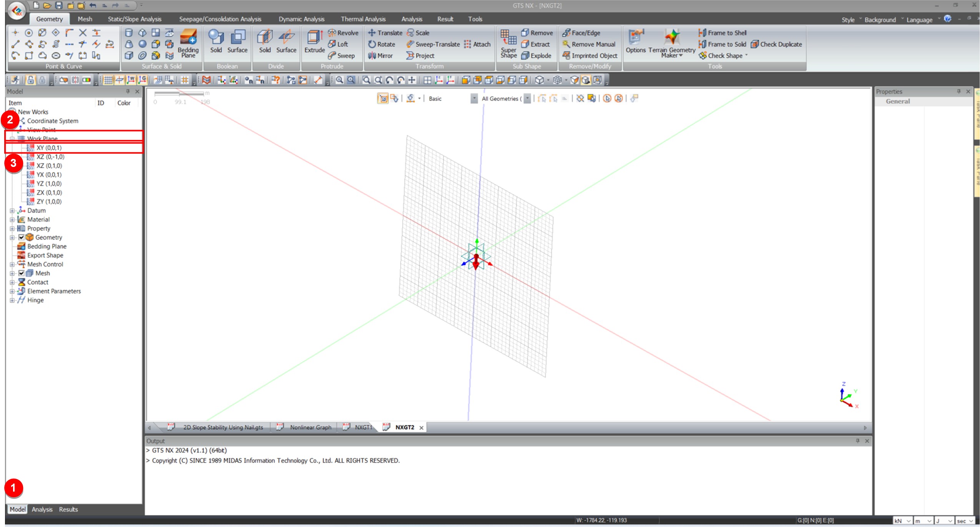The height and width of the screenshot is (527, 980).
Task: Click the Extract sub shape button
Action: pos(535,44)
